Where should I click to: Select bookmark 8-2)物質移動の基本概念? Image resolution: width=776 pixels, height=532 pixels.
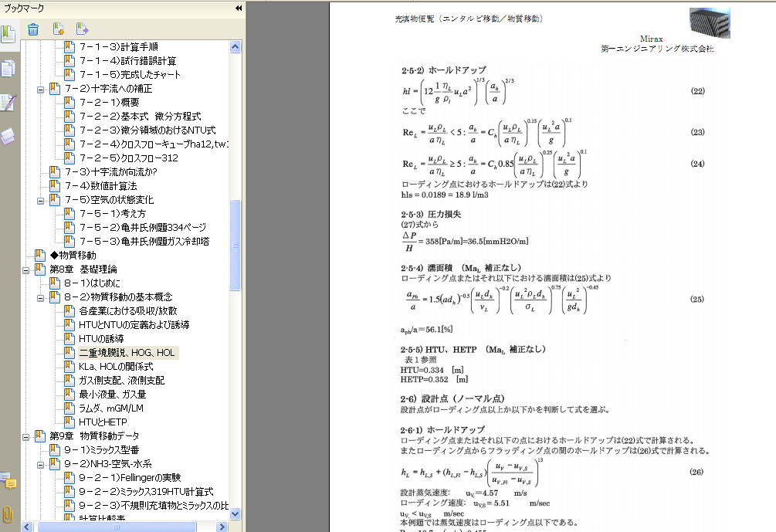point(118,297)
